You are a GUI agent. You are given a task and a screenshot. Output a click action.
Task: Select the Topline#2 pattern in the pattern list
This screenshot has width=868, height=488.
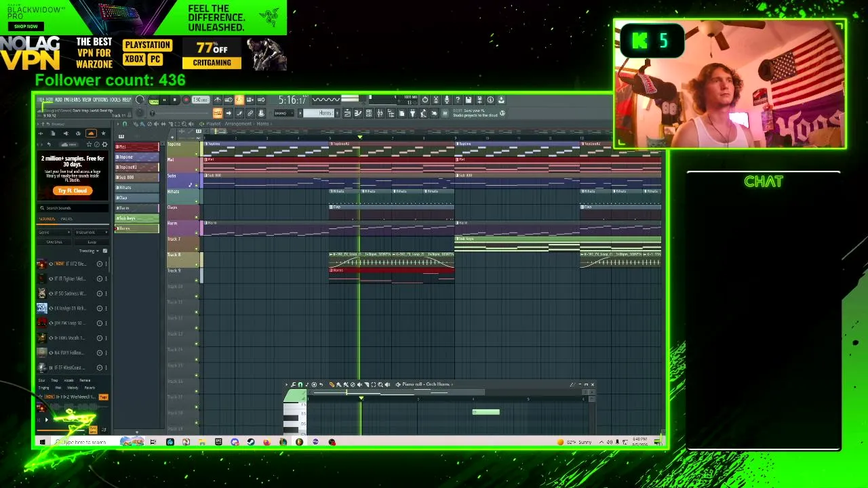pos(136,167)
